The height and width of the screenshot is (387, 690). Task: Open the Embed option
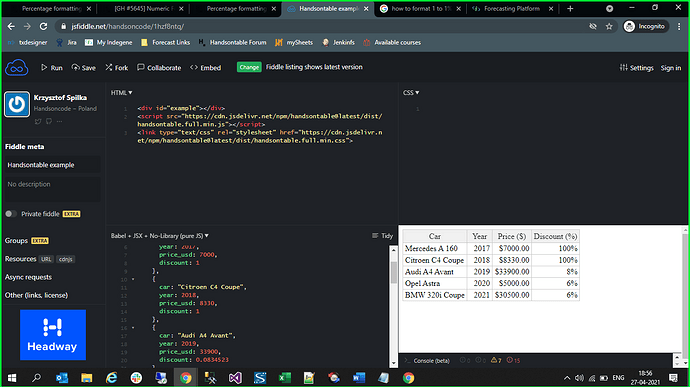(x=206, y=68)
